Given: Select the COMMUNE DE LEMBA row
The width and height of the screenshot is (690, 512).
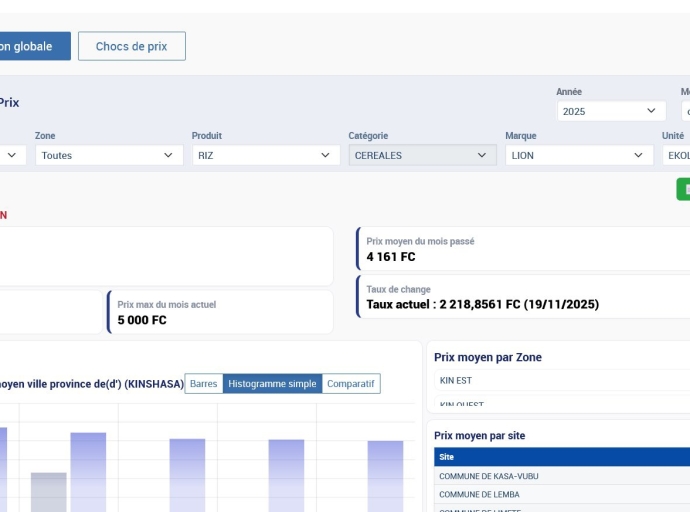Looking at the screenshot, I should (561, 494).
